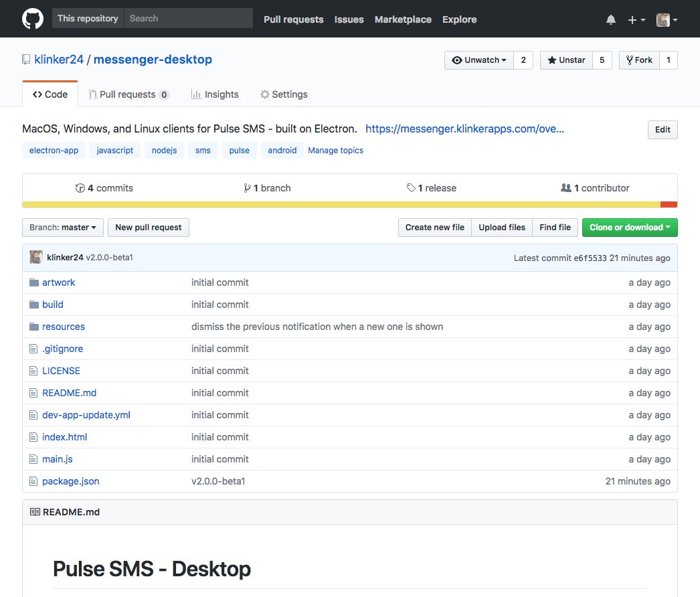700x597 pixels.
Task: Open Pull requests in top navigation
Action: click(x=293, y=19)
